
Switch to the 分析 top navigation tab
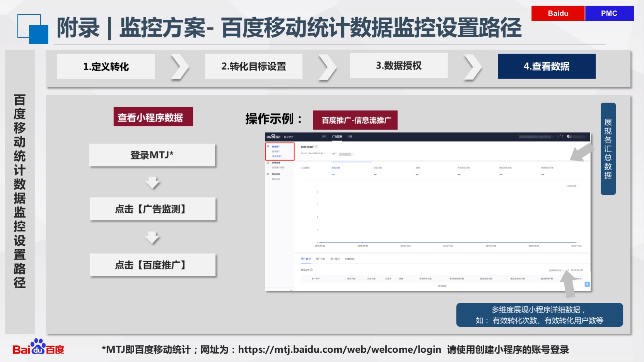pyautogui.click(x=324, y=136)
